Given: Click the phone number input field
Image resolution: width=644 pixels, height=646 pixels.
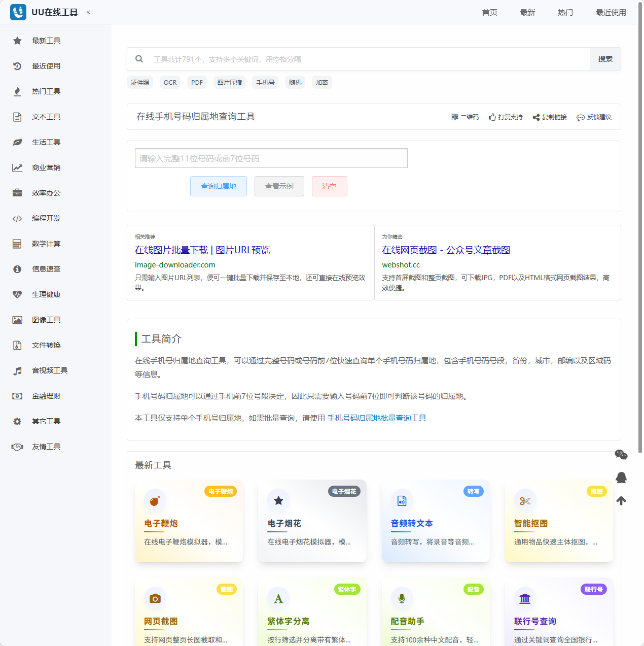Looking at the screenshot, I should coord(271,158).
